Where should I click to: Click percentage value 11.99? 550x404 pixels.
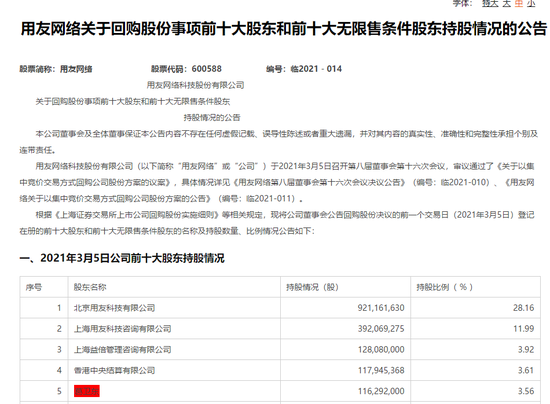pos(524,329)
